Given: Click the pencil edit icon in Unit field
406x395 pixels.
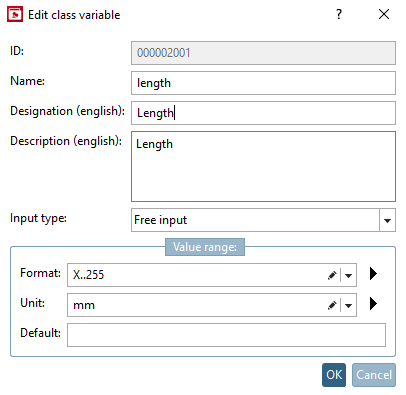Looking at the screenshot, I should pos(332,305).
